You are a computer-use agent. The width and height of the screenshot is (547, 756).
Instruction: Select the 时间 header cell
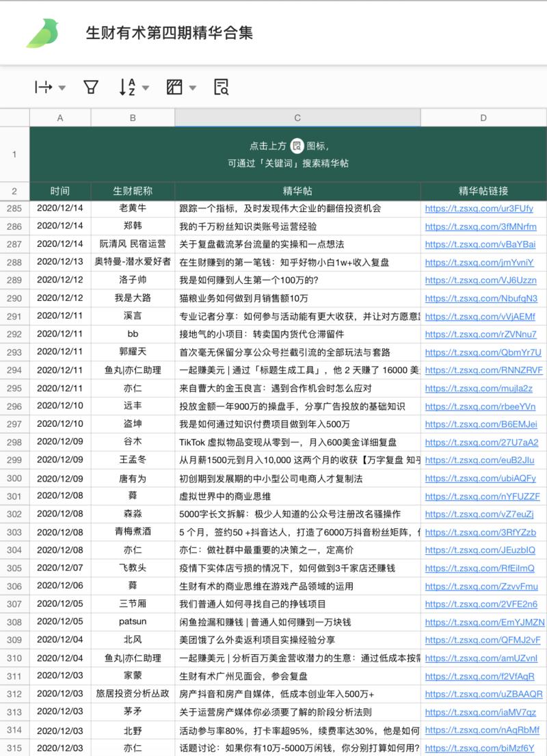(60, 191)
